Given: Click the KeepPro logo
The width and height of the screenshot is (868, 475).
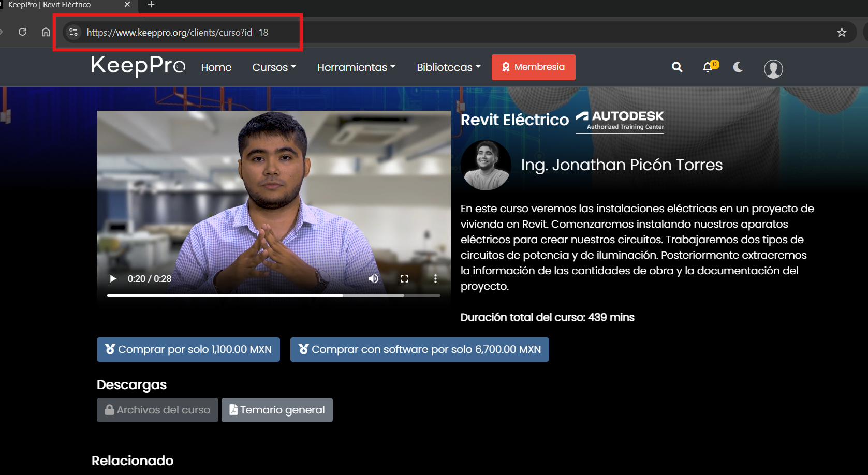Looking at the screenshot, I should point(138,66).
